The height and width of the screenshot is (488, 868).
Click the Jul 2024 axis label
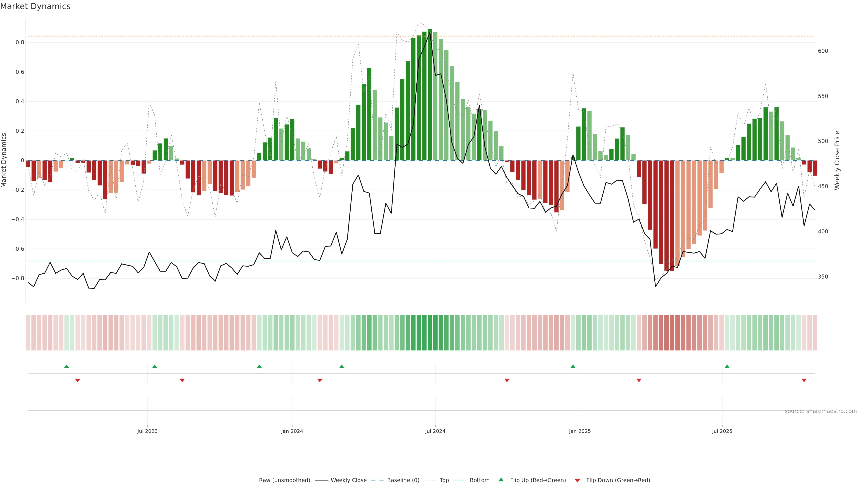coord(435,431)
